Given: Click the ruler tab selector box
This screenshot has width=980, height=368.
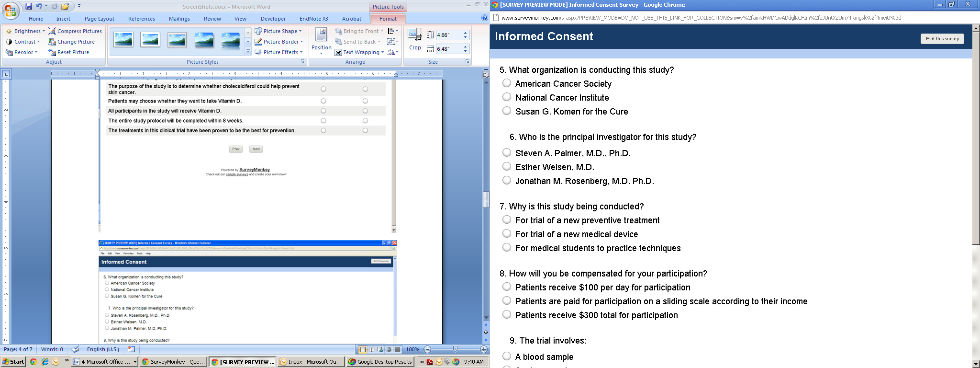Looking at the screenshot, I should (x=6, y=74).
